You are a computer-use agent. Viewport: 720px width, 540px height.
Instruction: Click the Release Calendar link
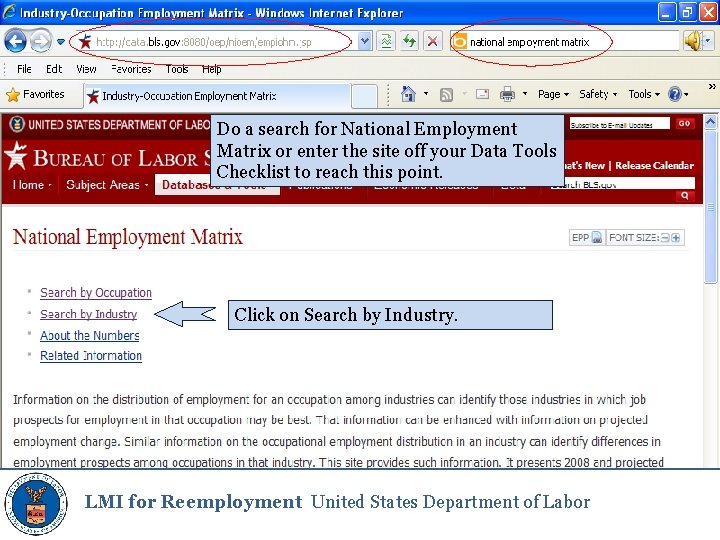tap(654, 165)
